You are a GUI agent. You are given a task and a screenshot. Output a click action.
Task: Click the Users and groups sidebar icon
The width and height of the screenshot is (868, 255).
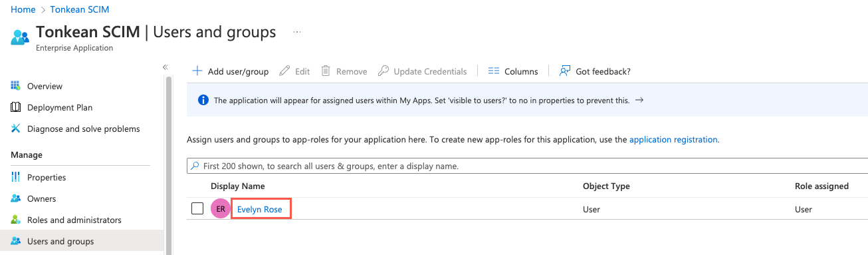[16, 241]
